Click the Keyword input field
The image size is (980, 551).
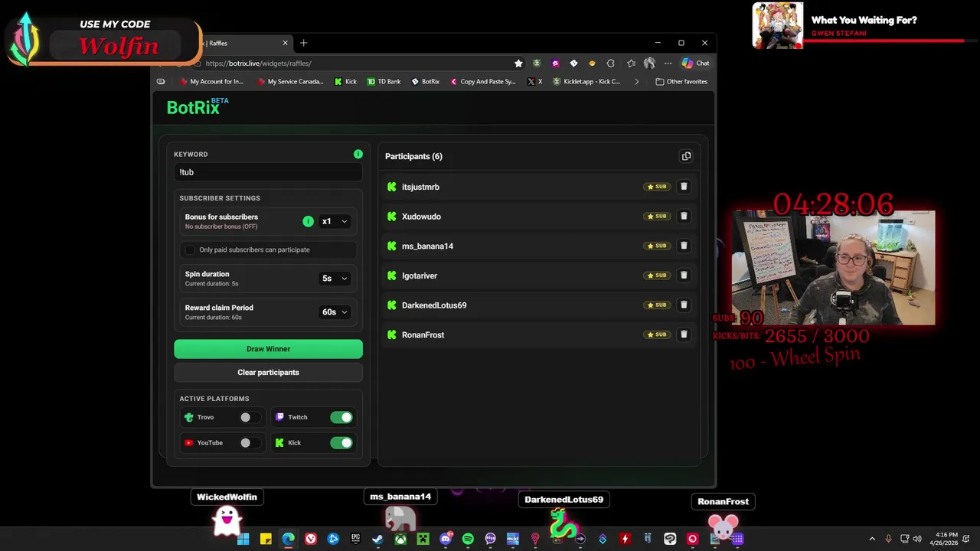pos(268,172)
